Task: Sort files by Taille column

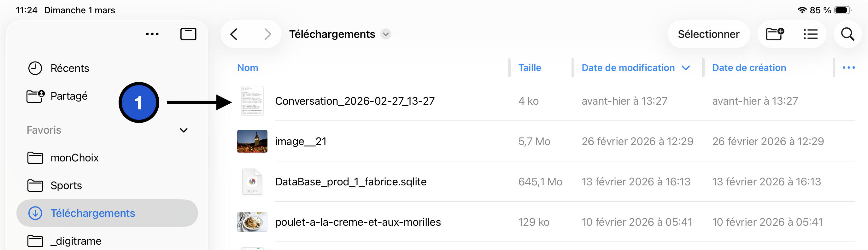Action: 529,68
